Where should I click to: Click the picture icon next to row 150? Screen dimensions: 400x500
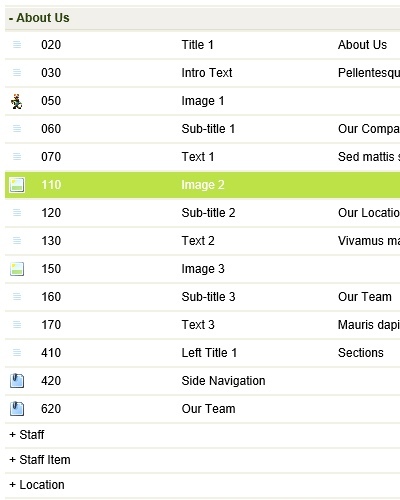(x=17, y=269)
